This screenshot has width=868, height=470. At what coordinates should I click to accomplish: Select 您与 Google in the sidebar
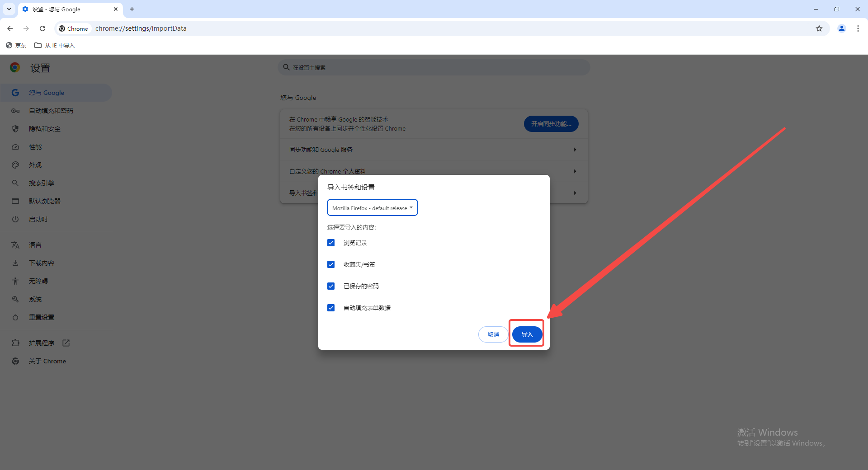click(56, 93)
